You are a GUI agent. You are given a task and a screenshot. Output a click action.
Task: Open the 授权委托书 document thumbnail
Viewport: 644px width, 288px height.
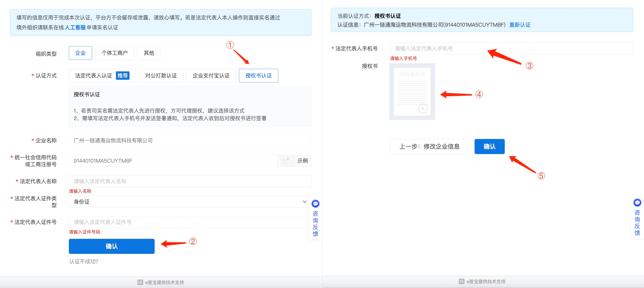[x=412, y=92]
